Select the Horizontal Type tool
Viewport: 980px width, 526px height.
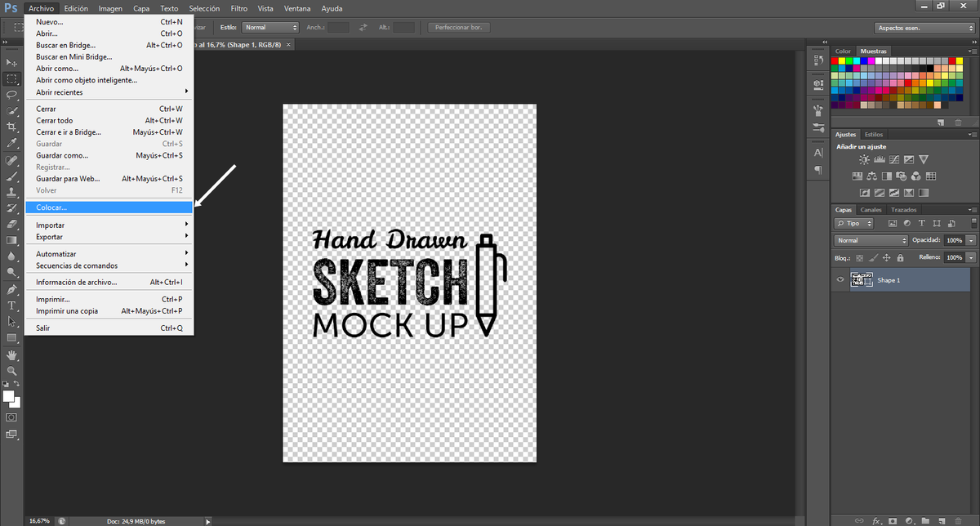pyautogui.click(x=11, y=305)
